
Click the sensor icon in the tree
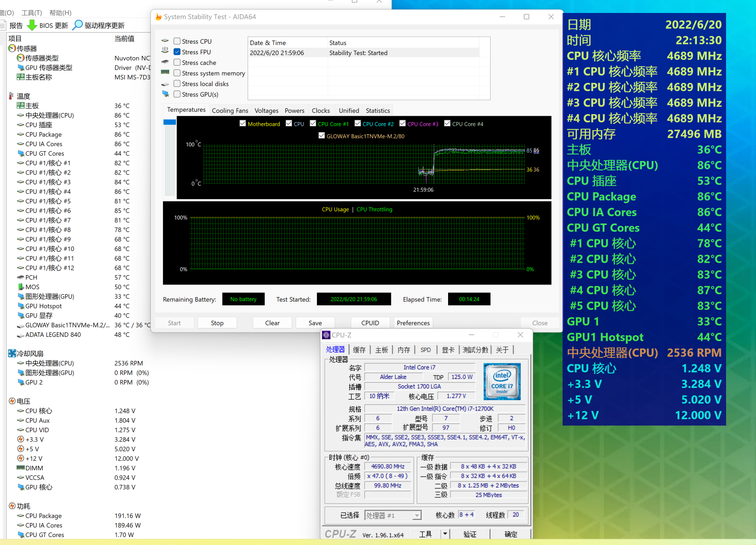click(12, 48)
